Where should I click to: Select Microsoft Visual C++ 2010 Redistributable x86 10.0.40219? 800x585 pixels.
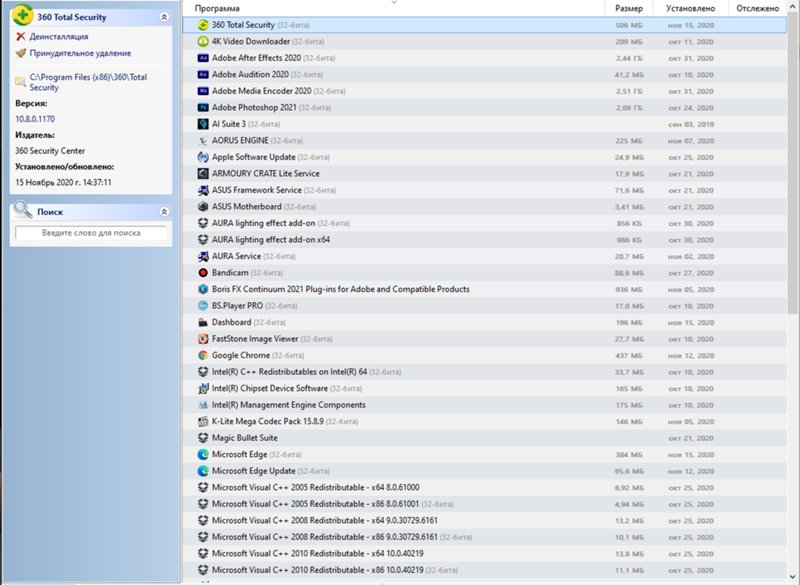point(484,570)
